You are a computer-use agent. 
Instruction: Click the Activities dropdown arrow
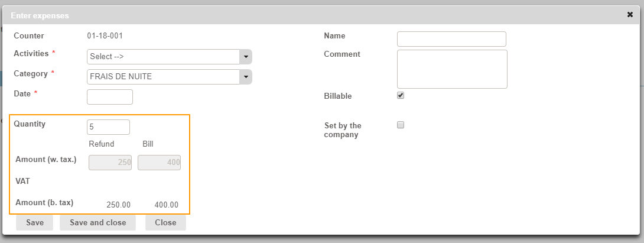pos(246,57)
